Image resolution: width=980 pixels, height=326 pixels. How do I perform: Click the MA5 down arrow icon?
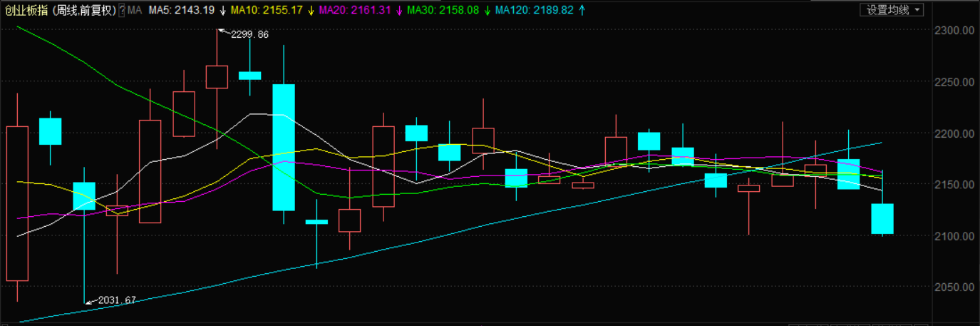coord(223,10)
